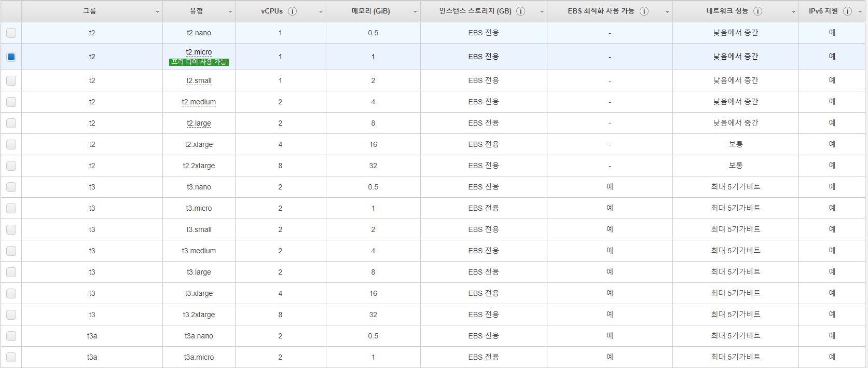Open the t2.medium type link
868x368 pixels.
(x=199, y=102)
